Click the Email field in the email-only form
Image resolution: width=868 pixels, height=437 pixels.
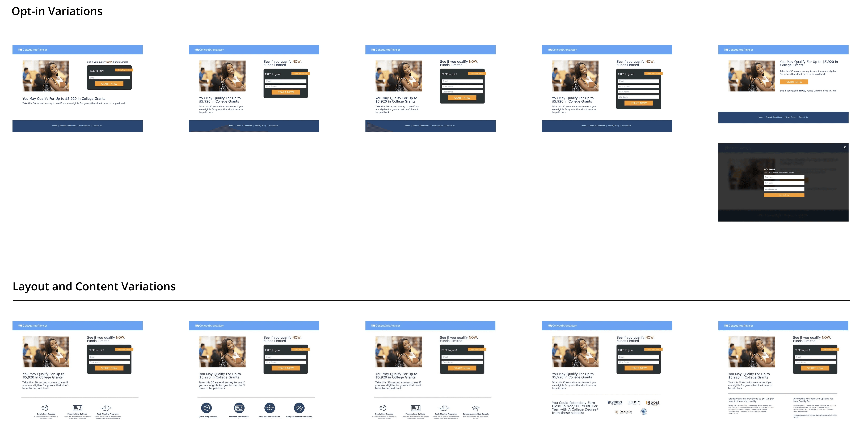pyautogui.click(x=109, y=78)
